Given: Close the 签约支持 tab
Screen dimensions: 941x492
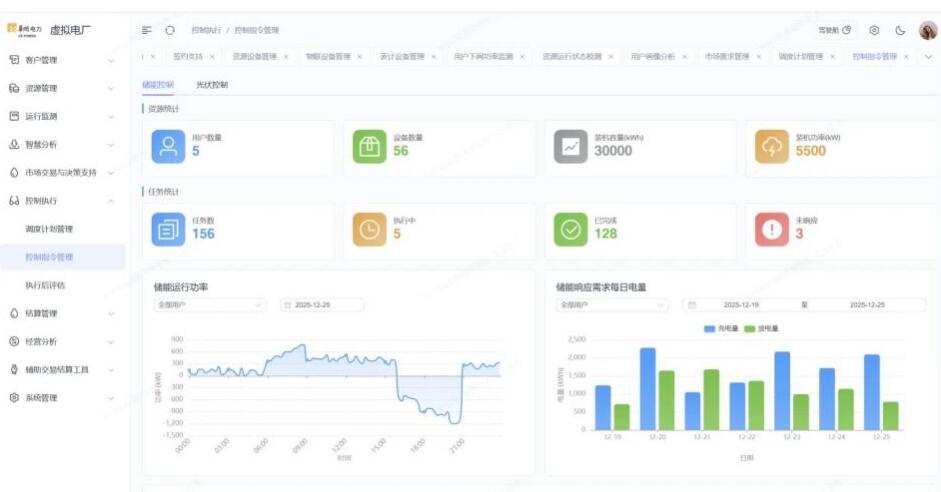Looking at the screenshot, I should [212, 57].
